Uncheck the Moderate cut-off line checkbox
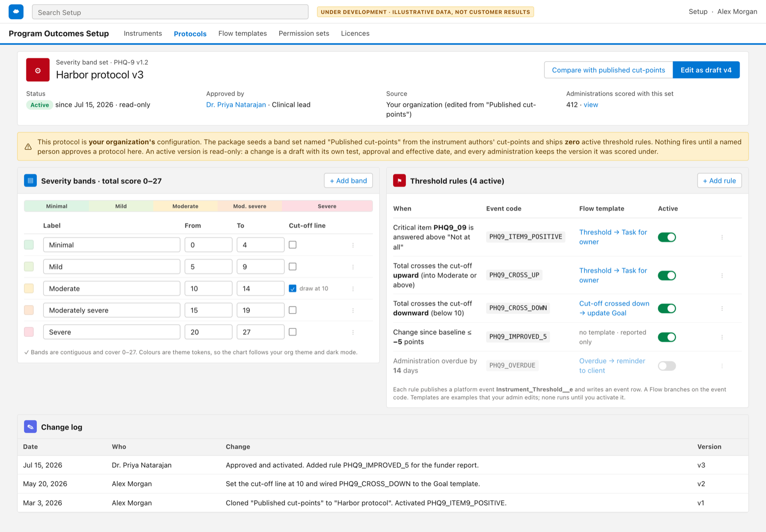Screen dimensions: 766x532 coord(293,288)
